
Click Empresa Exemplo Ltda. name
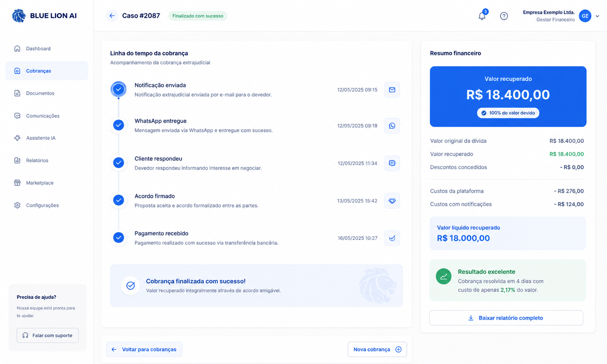(549, 12)
